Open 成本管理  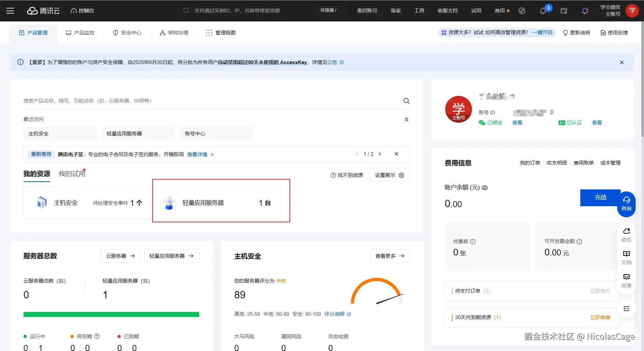tap(610, 163)
